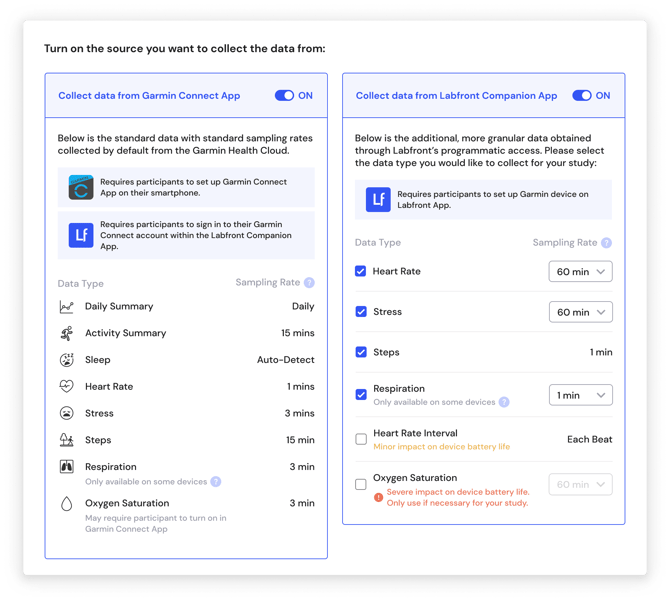Toggle off Labfront Companion App data collection
670x601 pixels.
tap(581, 96)
